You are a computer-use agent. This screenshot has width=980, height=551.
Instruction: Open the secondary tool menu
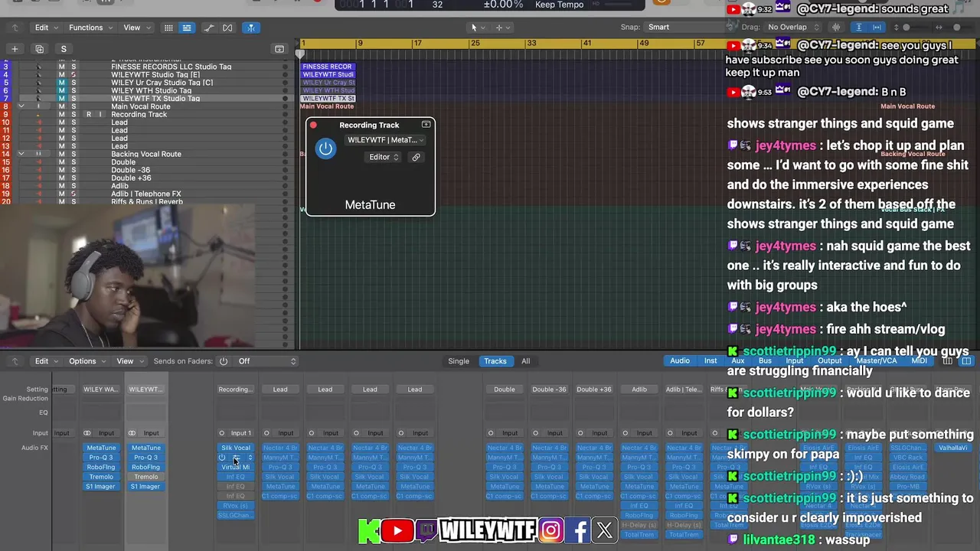pyautogui.click(x=502, y=28)
